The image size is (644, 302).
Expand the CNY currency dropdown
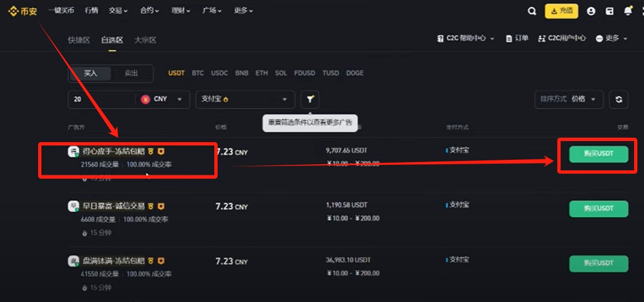(x=161, y=99)
